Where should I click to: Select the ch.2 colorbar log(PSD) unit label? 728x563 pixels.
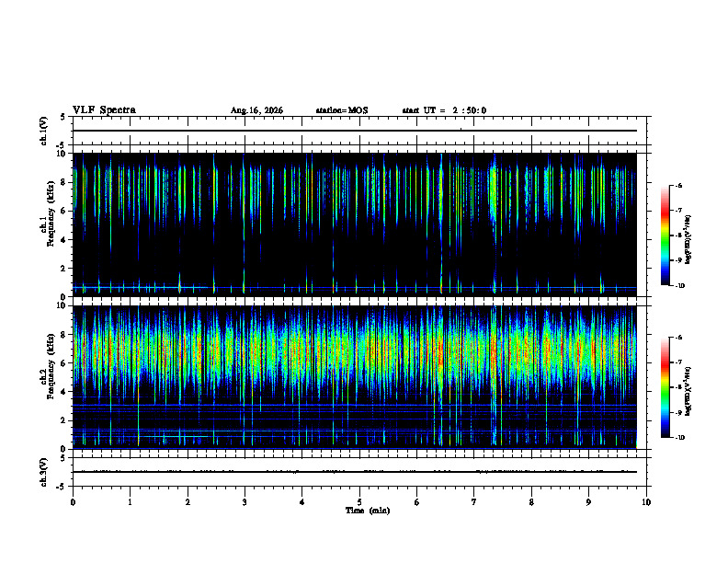688,391
